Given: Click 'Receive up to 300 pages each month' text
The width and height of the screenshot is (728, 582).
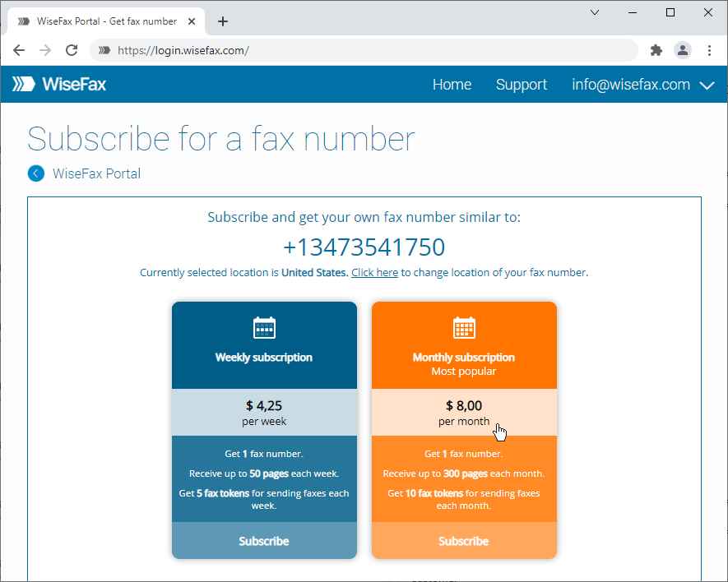Looking at the screenshot, I should (x=464, y=473).
